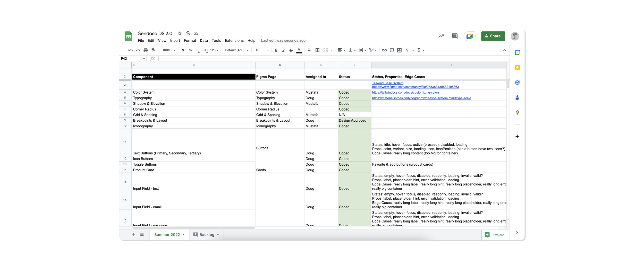Toggle Bold formatting
Image resolution: width=644 pixels, height=268 pixels.
point(276,50)
